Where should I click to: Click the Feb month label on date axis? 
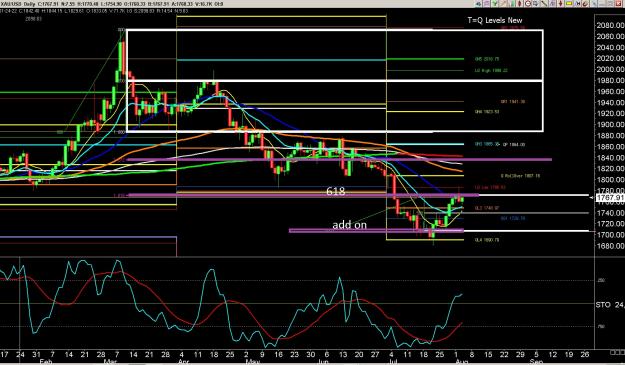46,361
